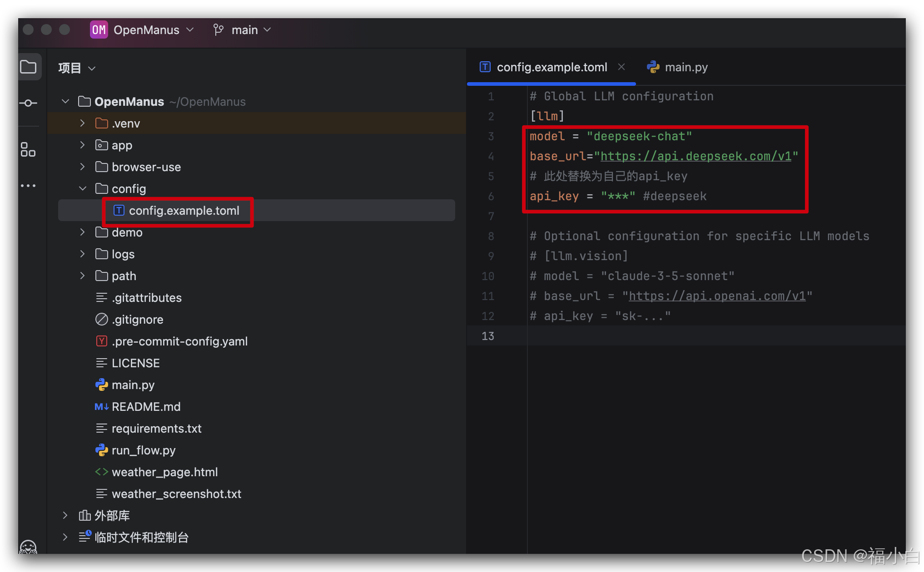Open run_flow.py Python file
The height and width of the screenshot is (572, 924).
pos(143,450)
